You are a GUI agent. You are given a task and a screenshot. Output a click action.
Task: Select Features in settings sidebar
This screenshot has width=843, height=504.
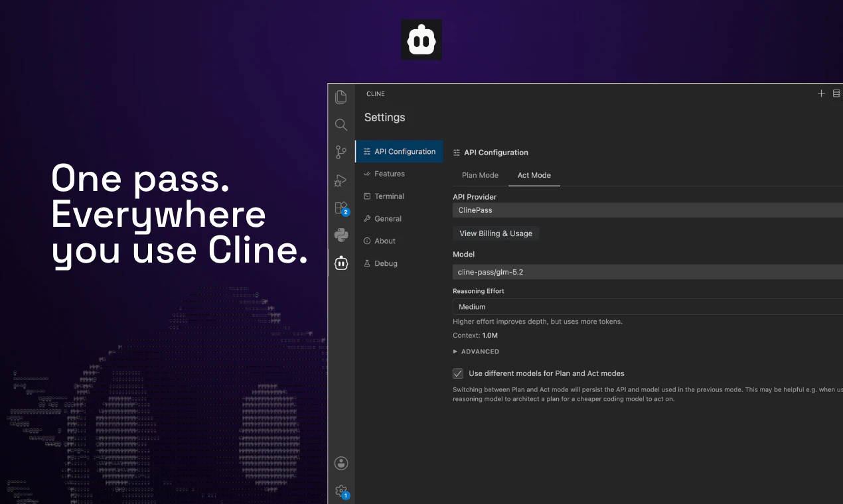[400, 174]
